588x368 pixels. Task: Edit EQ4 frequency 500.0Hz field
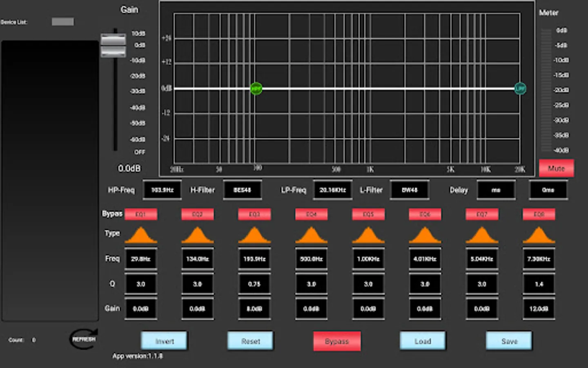coord(311,259)
